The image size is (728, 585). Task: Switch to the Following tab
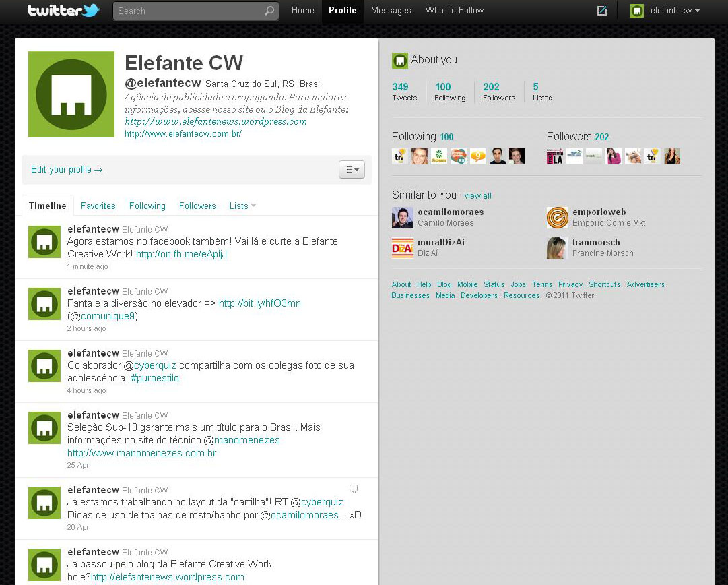pyautogui.click(x=147, y=206)
